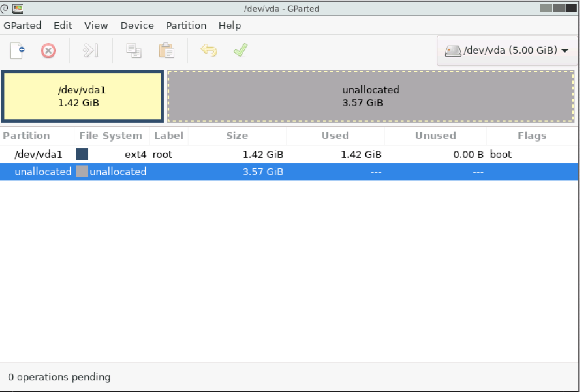This screenshot has height=392, width=580.
Task: Click the File System column header
Action: coord(112,135)
